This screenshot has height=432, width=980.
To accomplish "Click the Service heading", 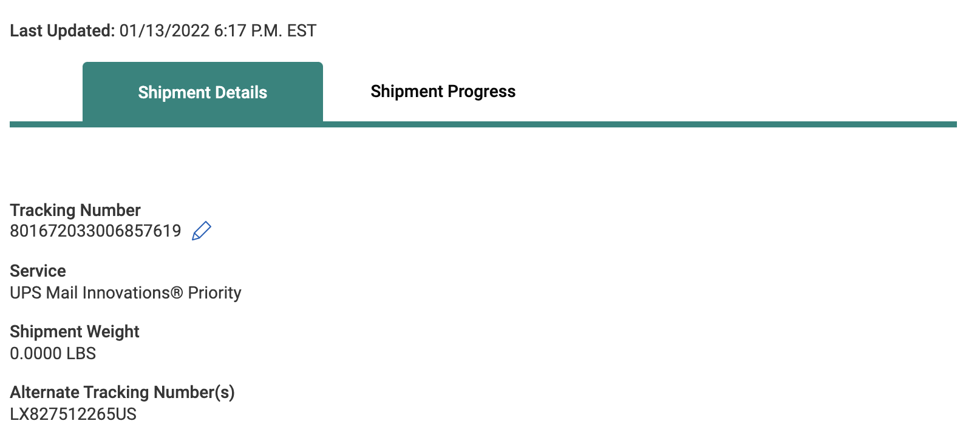I will pyautogui.click(x=38, y=271).
